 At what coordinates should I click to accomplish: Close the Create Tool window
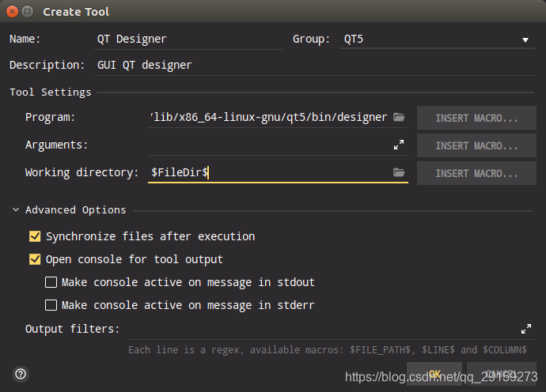pos(12,12)
